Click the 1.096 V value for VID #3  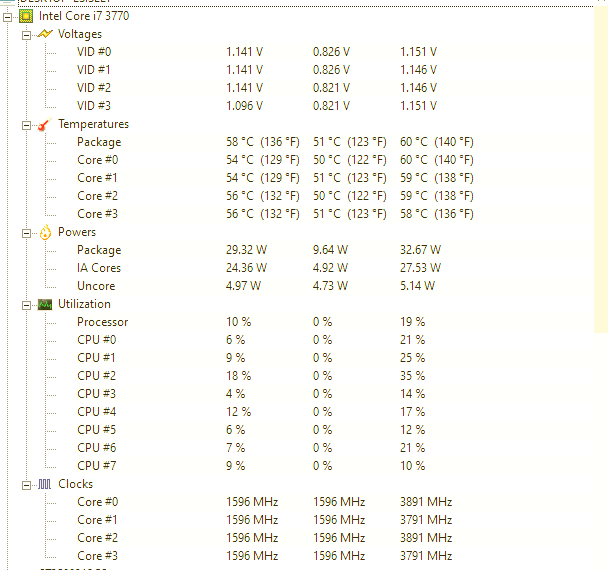pos(245,106)
